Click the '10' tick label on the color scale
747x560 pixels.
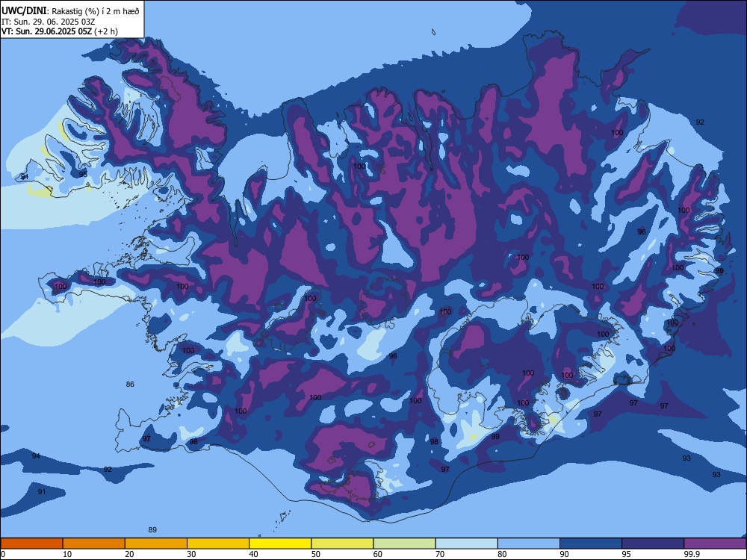(x=67, y=554)
